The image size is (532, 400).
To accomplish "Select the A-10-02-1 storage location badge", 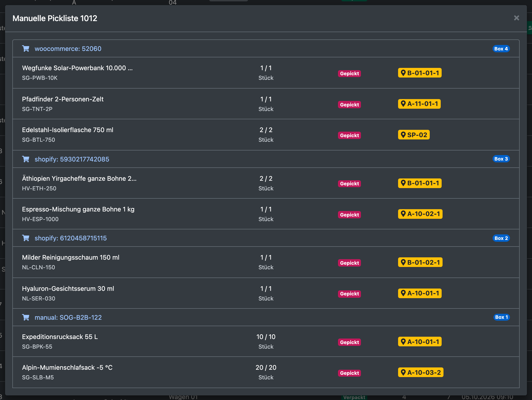I will (420, 214).
